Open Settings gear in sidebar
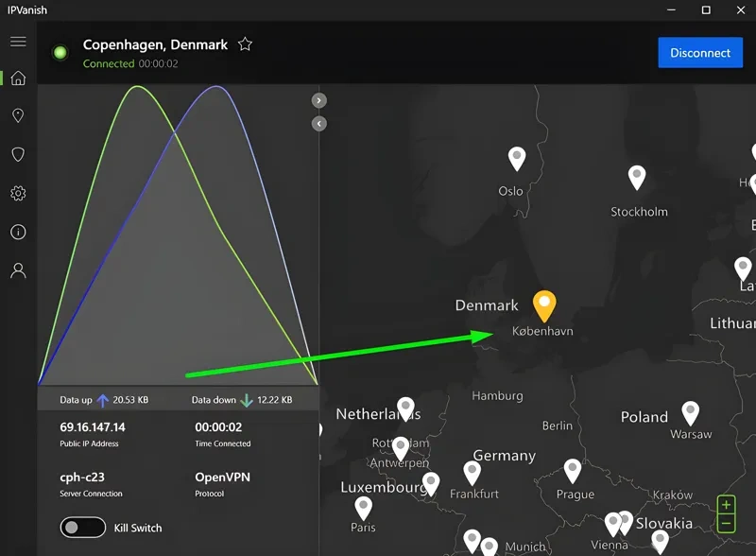This screenshot has width=756, height=556. click(x=17, y=193)
